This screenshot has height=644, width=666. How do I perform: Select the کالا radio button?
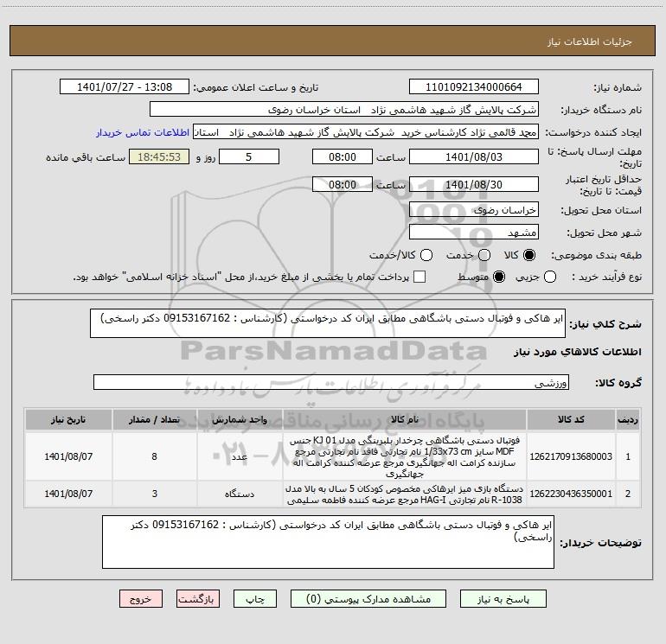tap(529, 255)
